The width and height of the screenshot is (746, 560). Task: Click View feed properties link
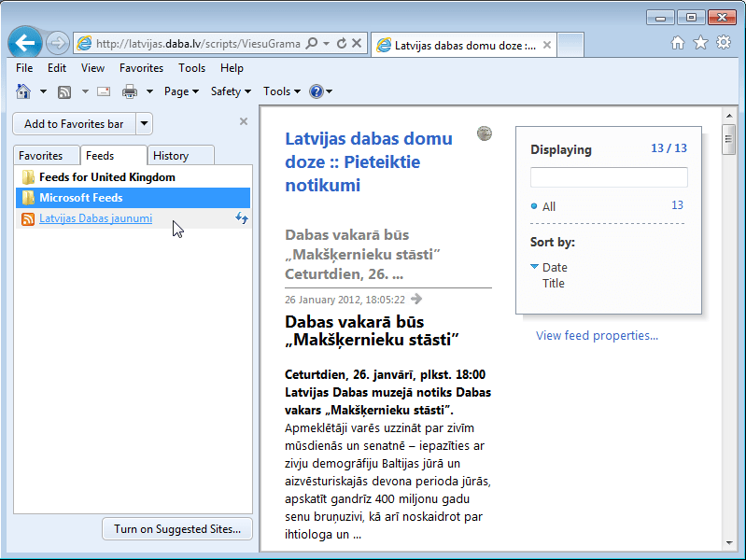click(598, 335)
